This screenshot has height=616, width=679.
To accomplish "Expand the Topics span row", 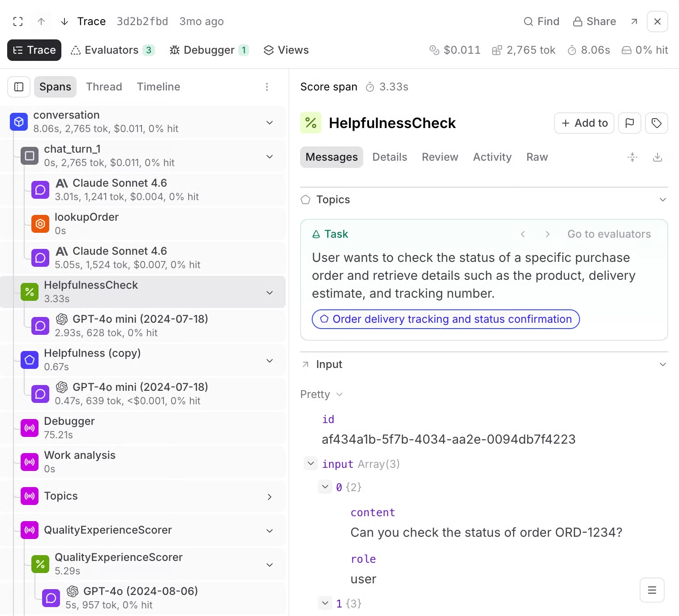I will (270, 497).
